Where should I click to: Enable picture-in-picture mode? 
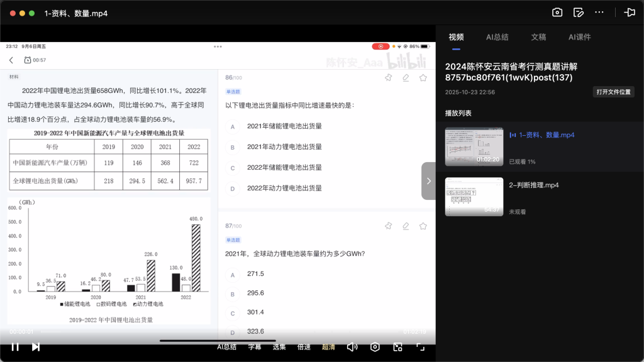tap(397, 346)
